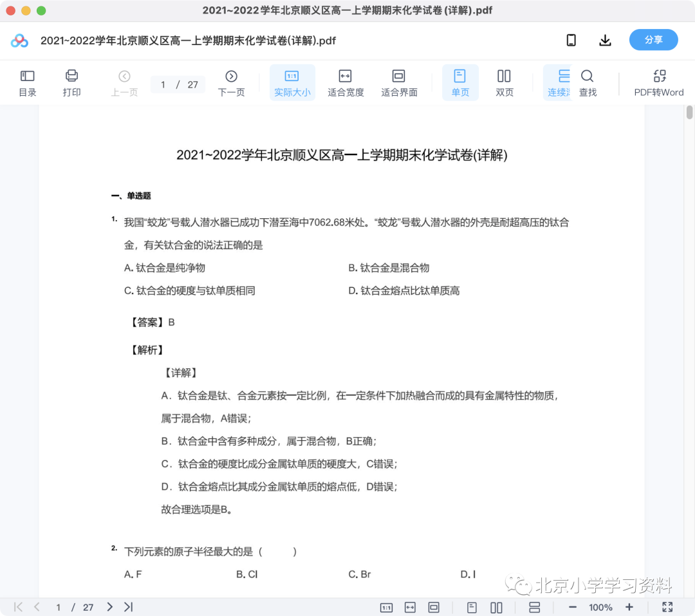Click the mobile phone icon in header
This screenshot has height=616, width=695.
(571, 41)
